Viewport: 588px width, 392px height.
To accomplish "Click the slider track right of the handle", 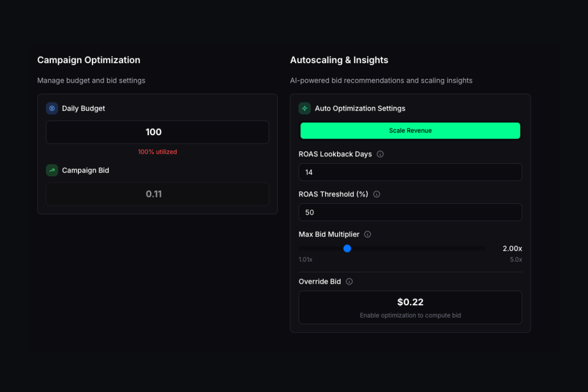I will click(x=416, y=248).
